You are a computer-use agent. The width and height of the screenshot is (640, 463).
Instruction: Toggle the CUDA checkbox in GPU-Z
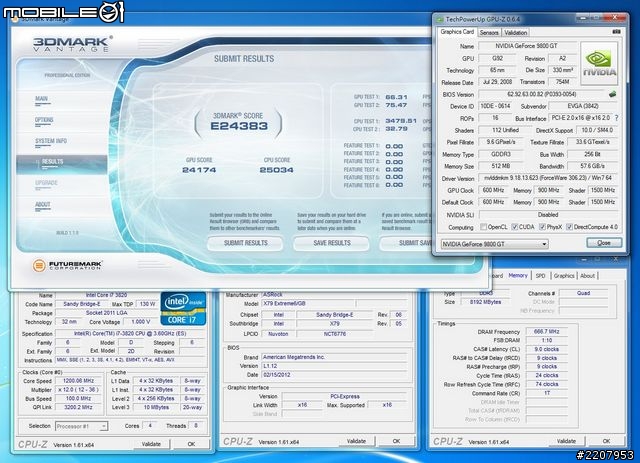tap(515, 227)
